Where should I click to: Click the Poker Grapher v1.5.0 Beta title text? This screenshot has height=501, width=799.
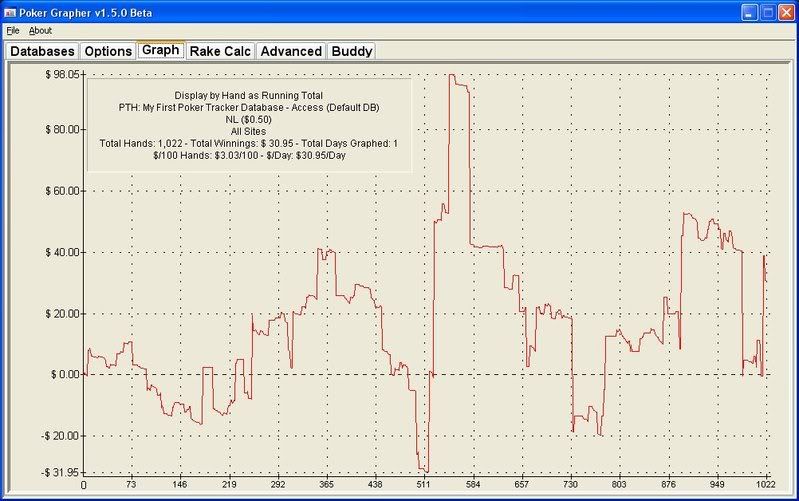tap(82, 12)
